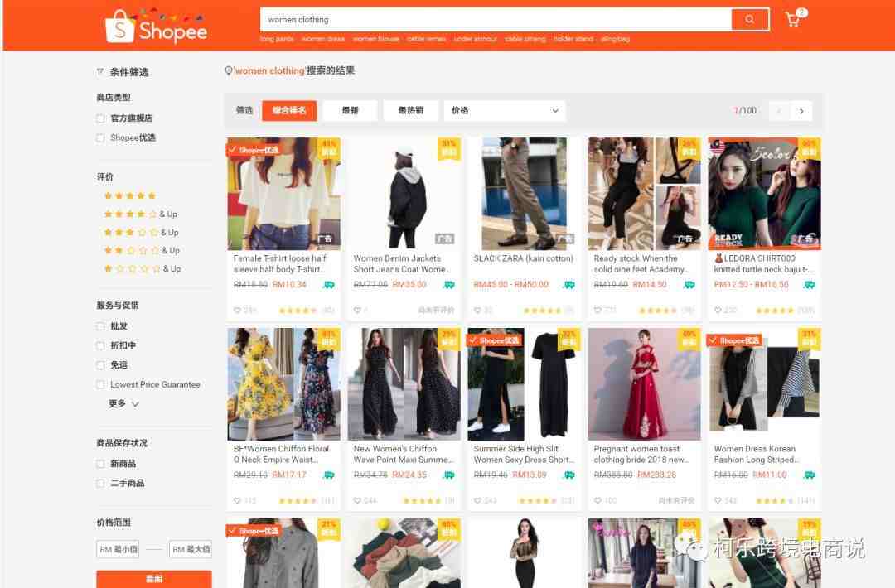Tick the 新商品 condition checkbox
Viewport: 895px width, 588px height.
(100, 464)
